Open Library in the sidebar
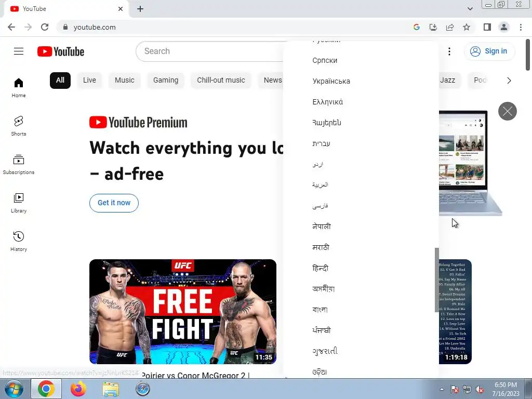 click(x=19, y=203)
